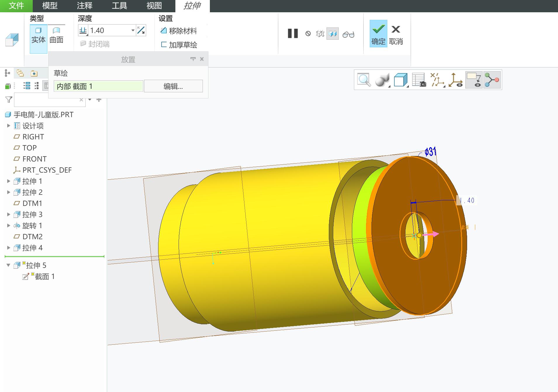Open the depth option type flyout

pyautogui.click(x=83, y=30)
